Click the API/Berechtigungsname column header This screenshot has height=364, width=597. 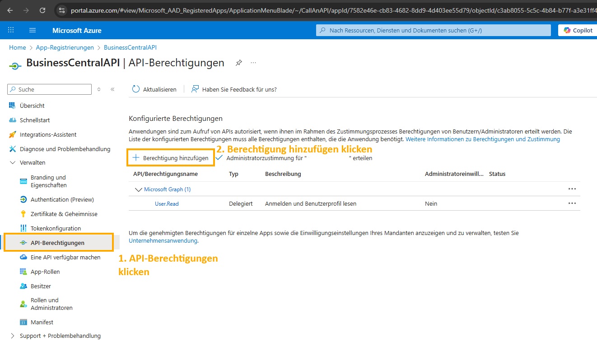coord(165,174)
